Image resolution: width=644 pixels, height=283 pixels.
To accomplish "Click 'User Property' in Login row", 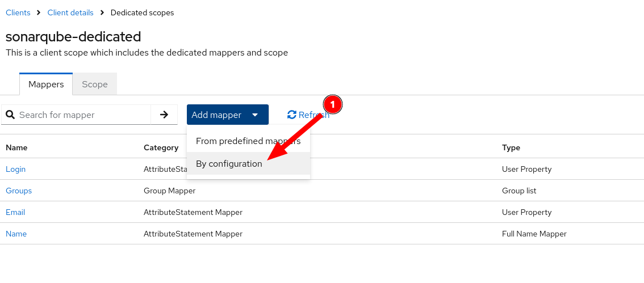I will coord(526,169).
